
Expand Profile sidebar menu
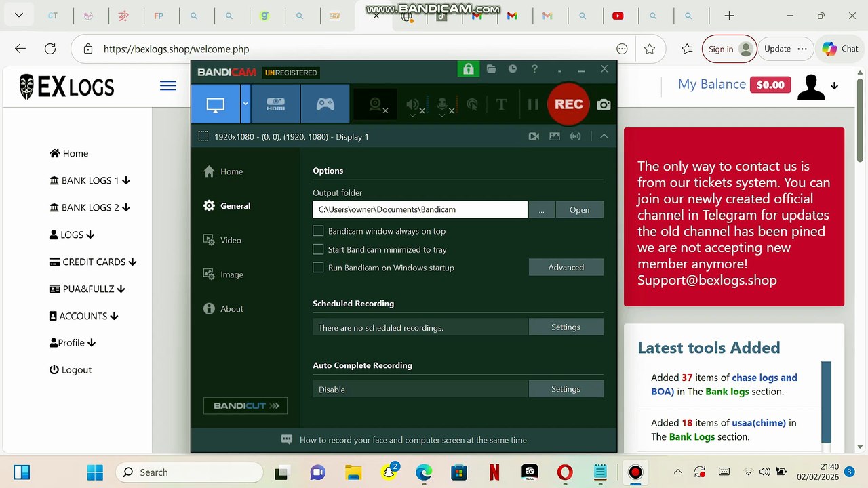(x=73, y=343)
